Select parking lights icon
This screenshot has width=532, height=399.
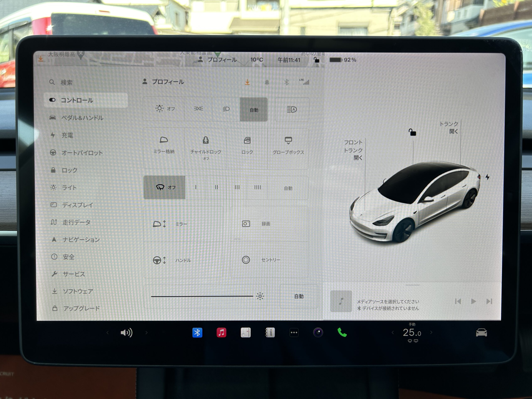tap(198, 109)
